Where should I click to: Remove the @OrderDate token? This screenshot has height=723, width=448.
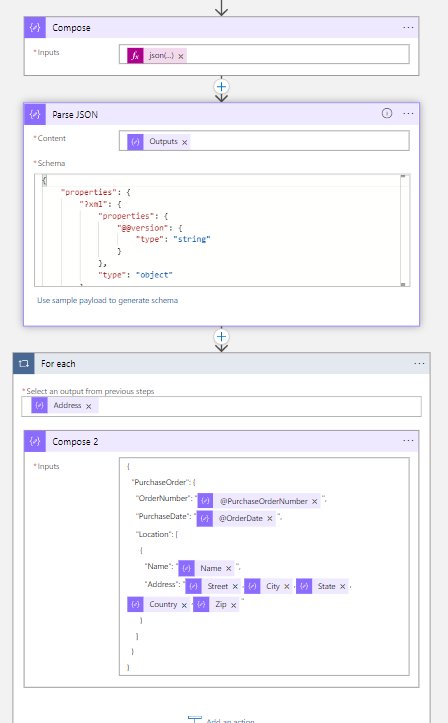[x=270, y=519]
